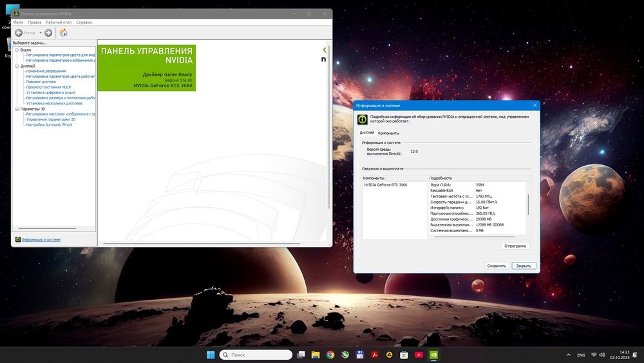Switch to the Компоненты tab
Viewport: 644px width, 363px height.
(388, 133)
